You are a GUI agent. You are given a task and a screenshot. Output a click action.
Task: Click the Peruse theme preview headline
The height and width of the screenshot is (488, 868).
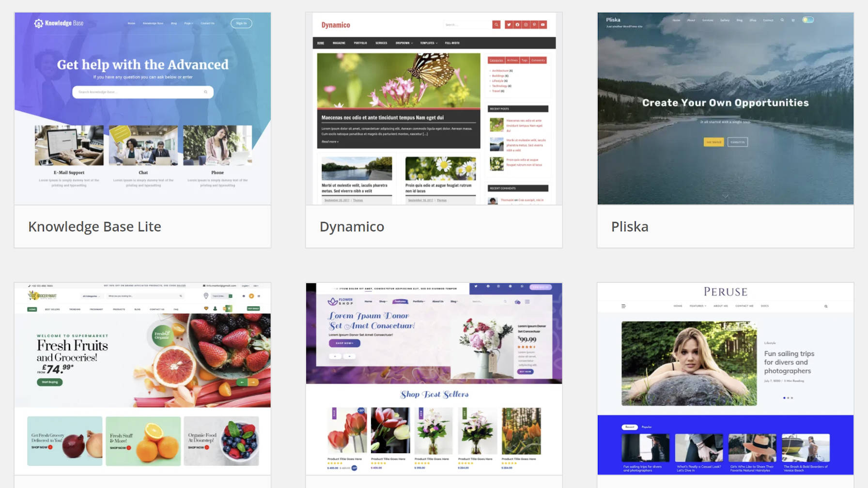tap(790, 362)
